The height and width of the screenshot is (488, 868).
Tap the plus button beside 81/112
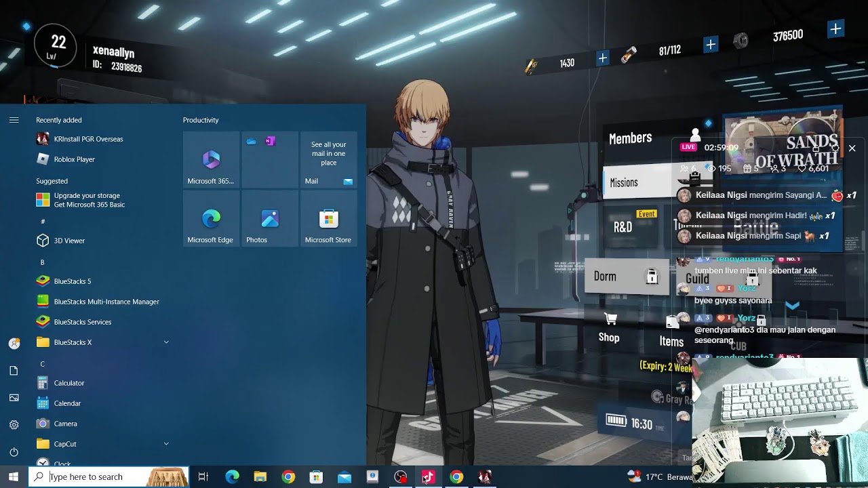pyautogui.click(x=710, y=45)
